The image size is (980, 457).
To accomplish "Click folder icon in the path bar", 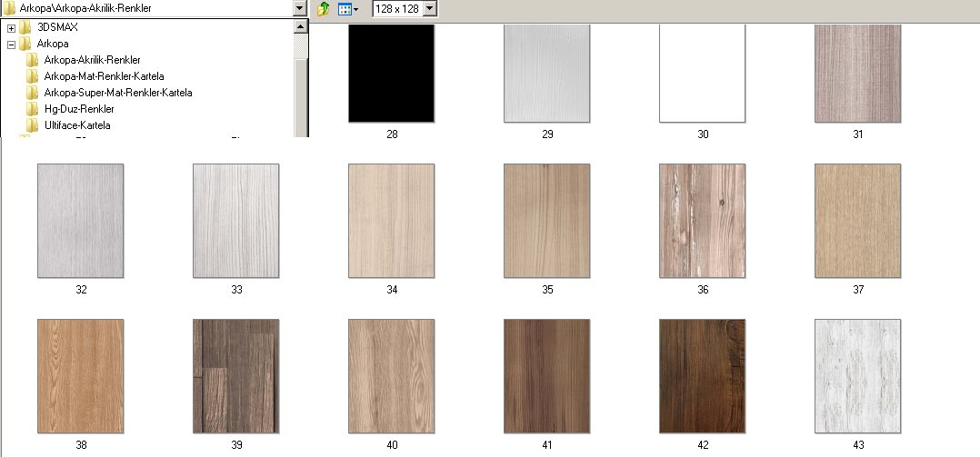I will [x=9, y=9].
